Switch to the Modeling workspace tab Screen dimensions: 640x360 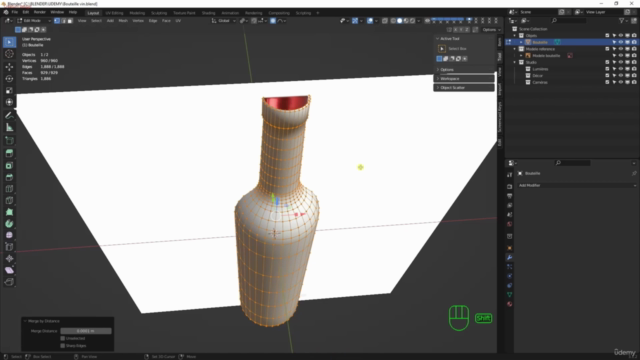[x=137, y=13]
